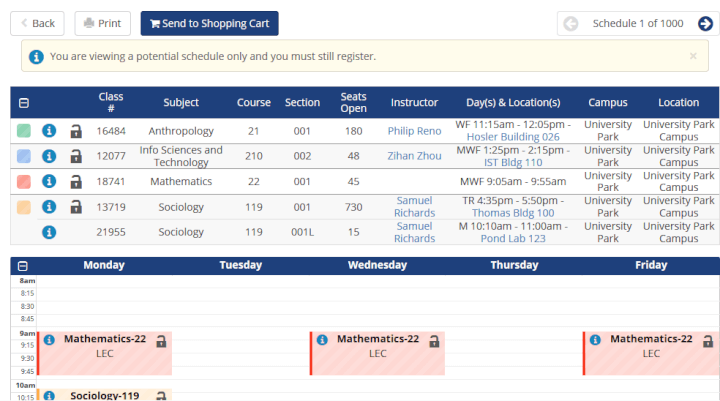Click the info icon for Mathematics class 18741
Viewport: 720px width, 401px height.
click(48, 182)
